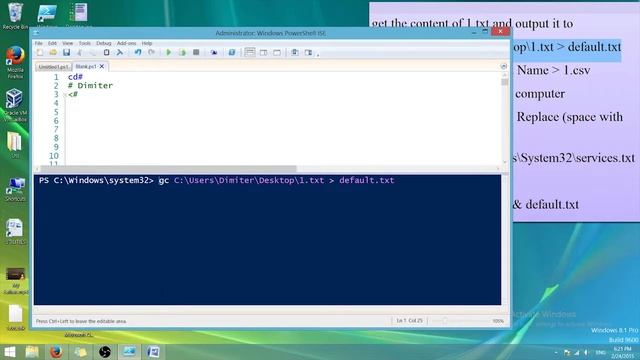
Task: Open the File menu
Action: point(38,43)
